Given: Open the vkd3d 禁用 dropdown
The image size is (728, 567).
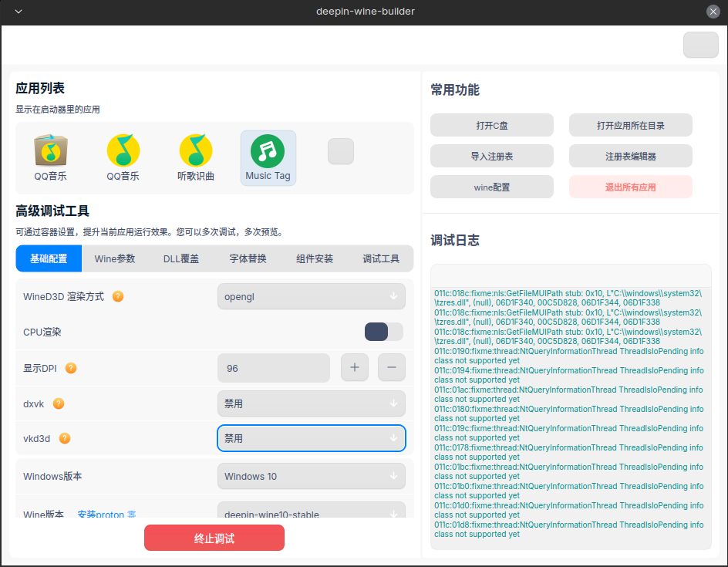Looking at the screenshot, I should (311, 438).
